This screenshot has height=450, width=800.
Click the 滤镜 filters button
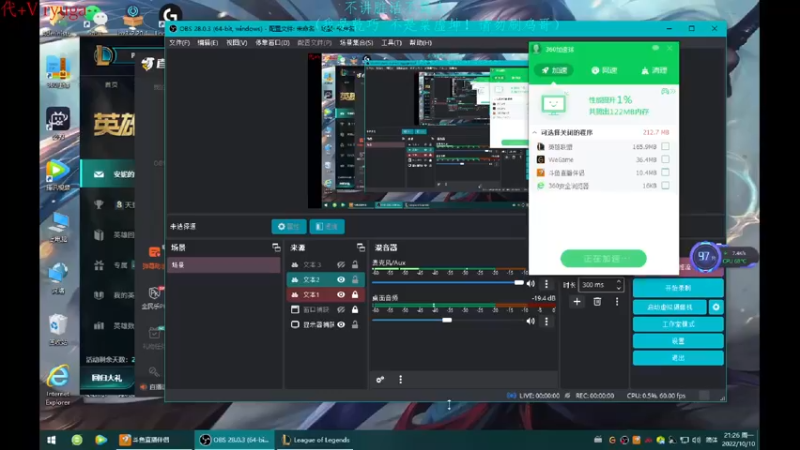pos(327,227)
